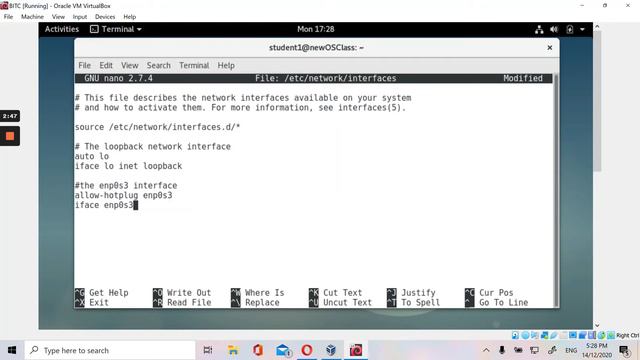
Task: Open the terminal Search menu
Action: 158,65
